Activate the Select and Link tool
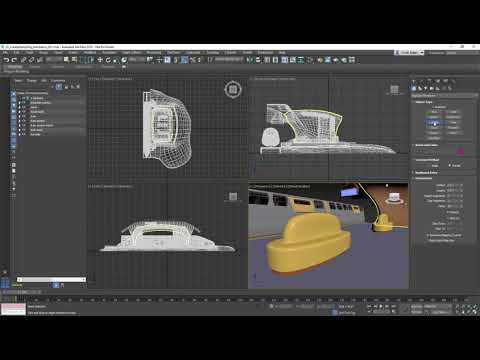 23,60
